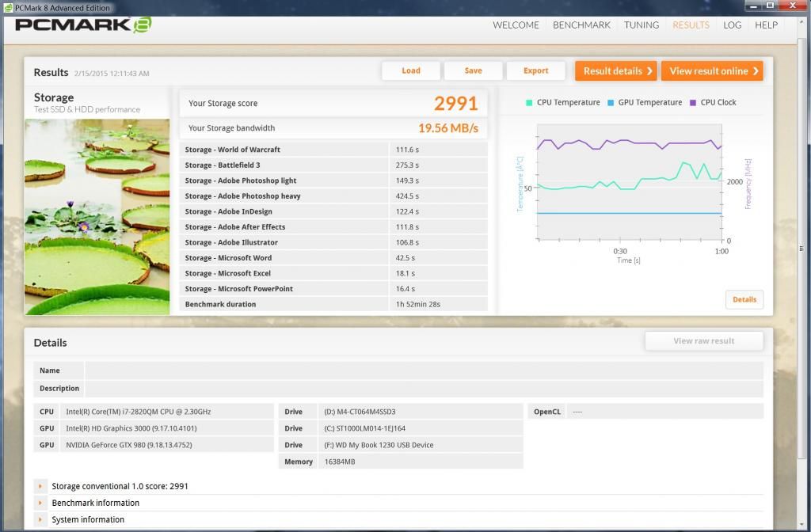
Task: Click the Load button
Action: point(411,70)
